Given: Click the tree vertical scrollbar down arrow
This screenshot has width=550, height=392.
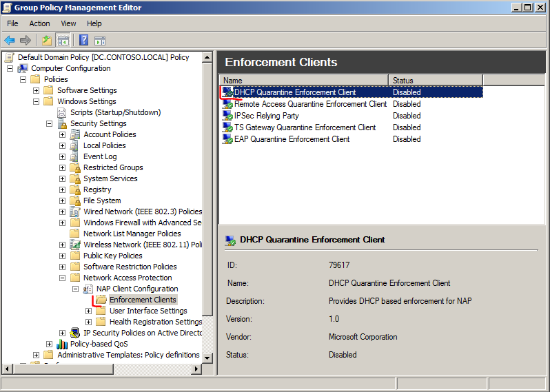Looking at the screenshot, I should (x=207, y=358).
